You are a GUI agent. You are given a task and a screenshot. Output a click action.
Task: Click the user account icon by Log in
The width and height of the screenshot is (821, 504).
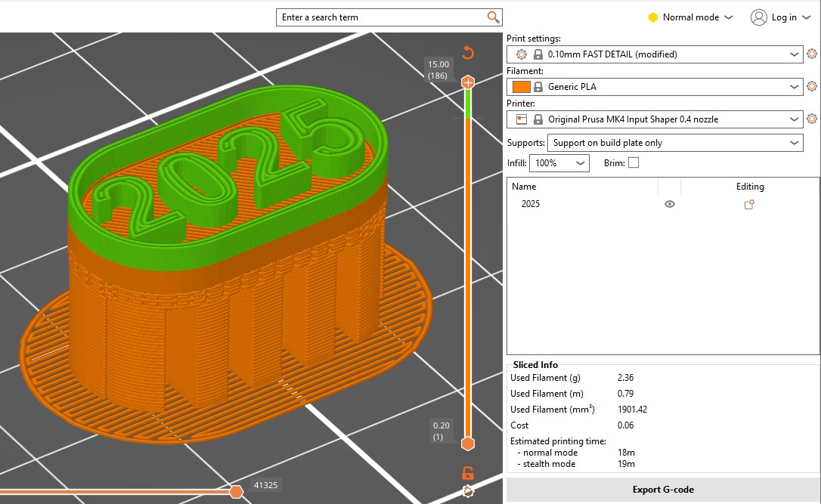tap(758, 17)
